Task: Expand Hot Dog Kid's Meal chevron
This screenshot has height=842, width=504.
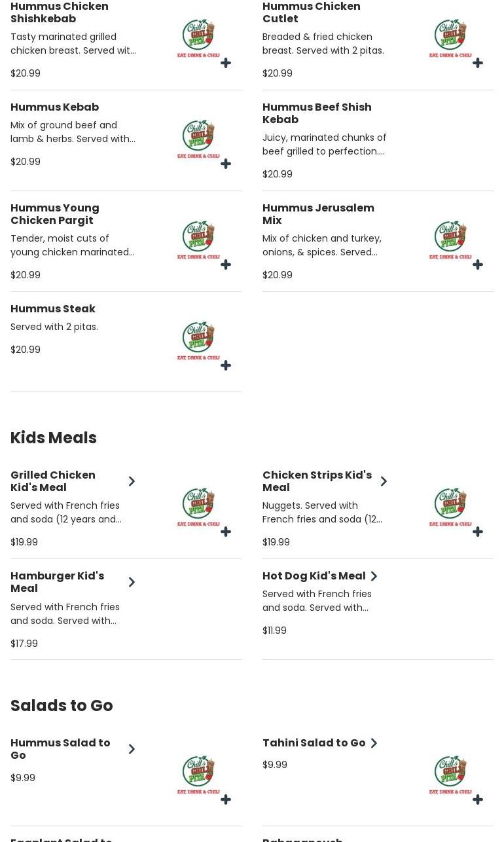Action: pos(374,576)
